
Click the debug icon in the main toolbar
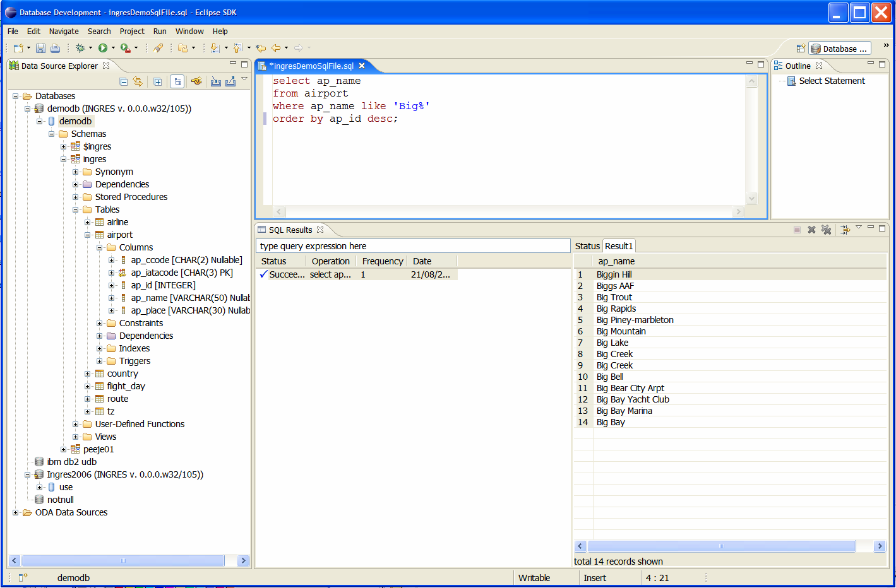81,48
